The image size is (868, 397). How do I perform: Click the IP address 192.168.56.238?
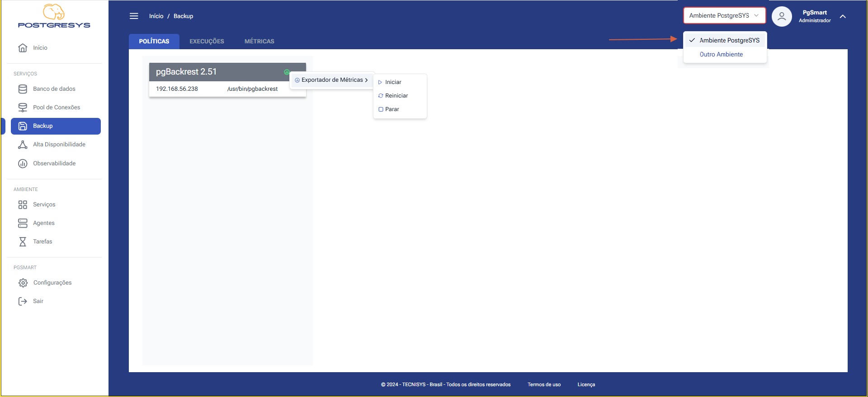pos(177,89)
